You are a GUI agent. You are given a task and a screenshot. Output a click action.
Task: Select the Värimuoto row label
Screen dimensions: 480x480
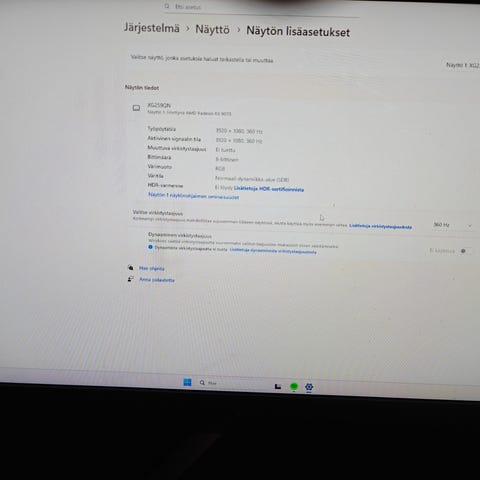pyautogui.click(x=160, y=166)
